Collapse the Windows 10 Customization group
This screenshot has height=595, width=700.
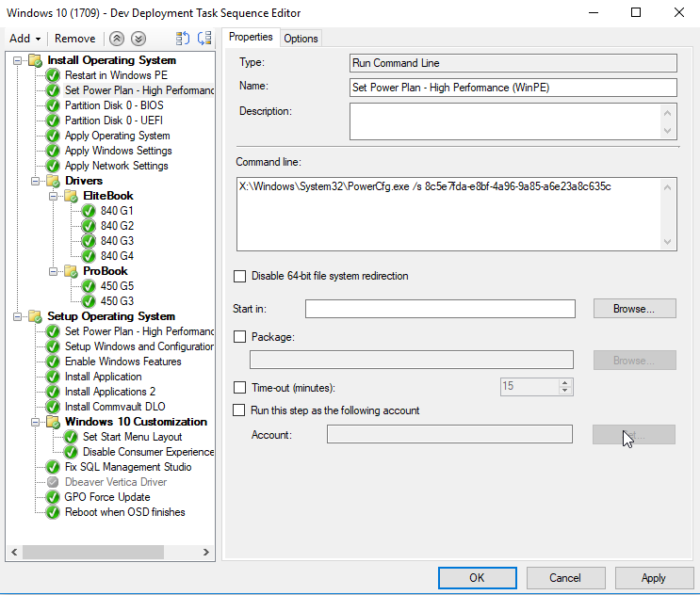click(34, 422)
